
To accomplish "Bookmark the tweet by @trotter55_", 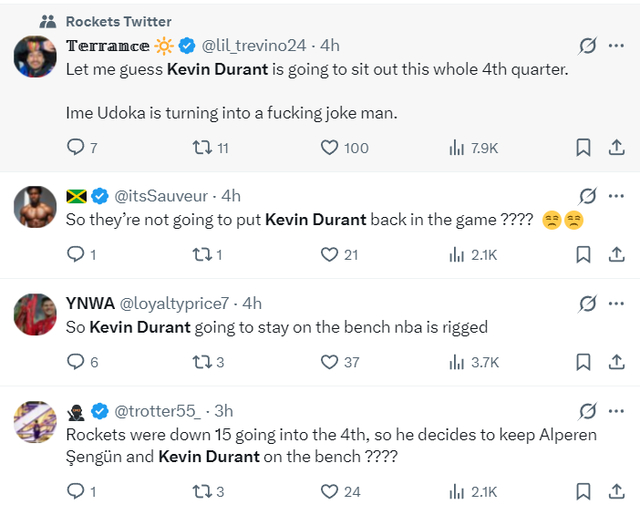I will (x=583, y=491).
